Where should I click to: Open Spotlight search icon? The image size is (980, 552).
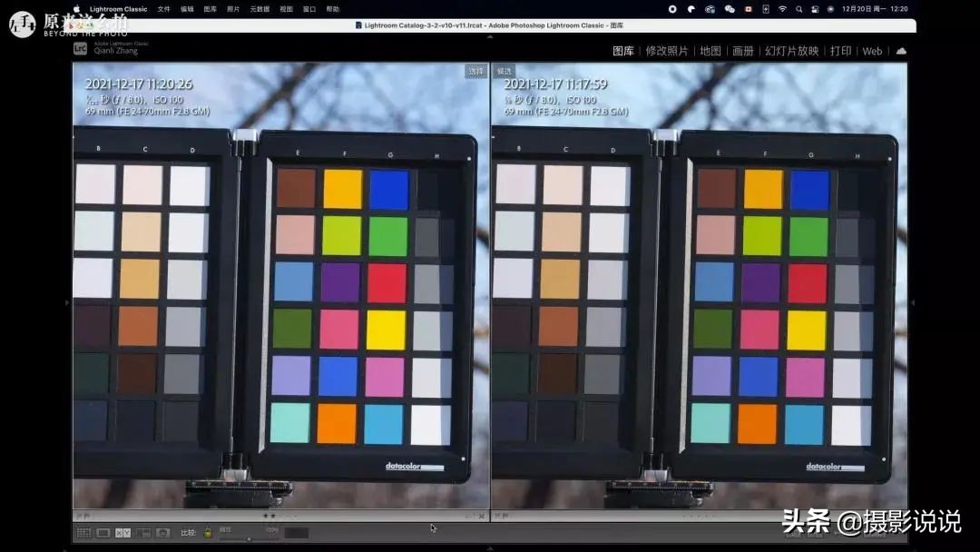(x=799, y=9)
